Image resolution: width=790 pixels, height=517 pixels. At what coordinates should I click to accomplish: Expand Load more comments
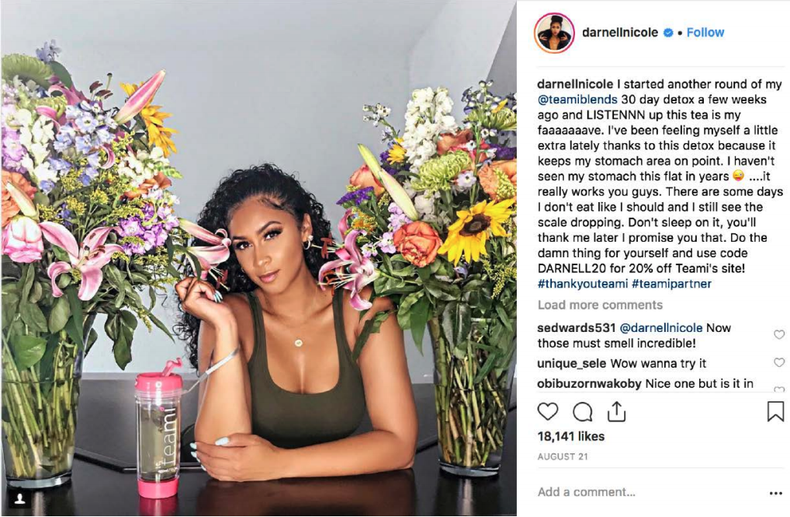(x=600, y=305)
